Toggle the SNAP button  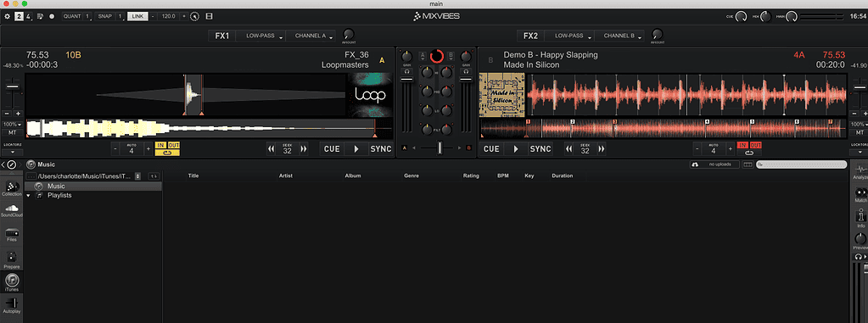(x=104, y=16)
